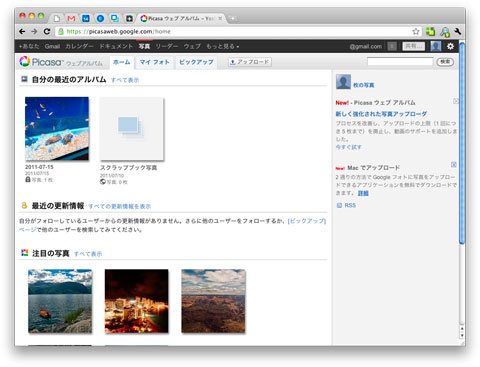Viewport: 480px width, 367px height.
Task: Click the Picasa search text field
Action: (x=400, y=62)
